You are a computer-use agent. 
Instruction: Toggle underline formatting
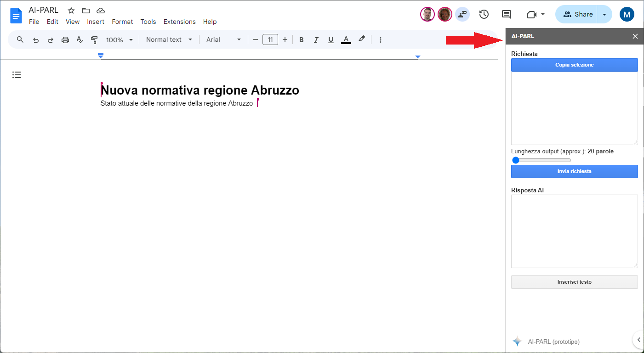(331, 40)
